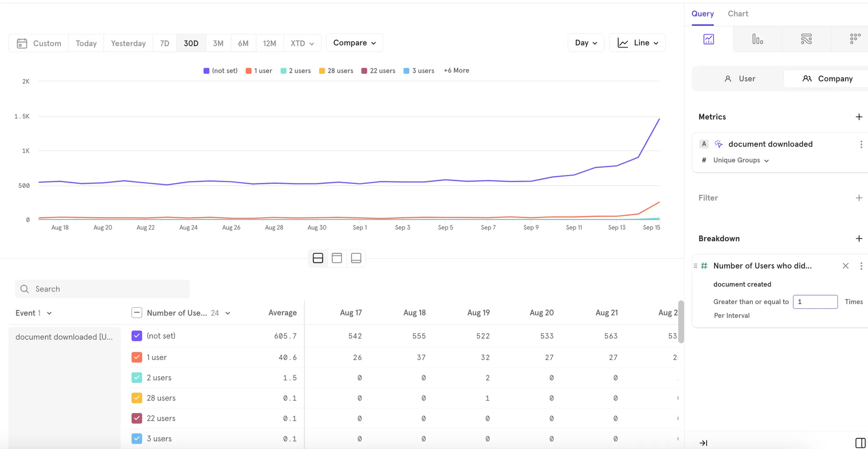Select the Insights line chart report icon
This screenshot has height=449, width=868.
[x=709, y=39]
